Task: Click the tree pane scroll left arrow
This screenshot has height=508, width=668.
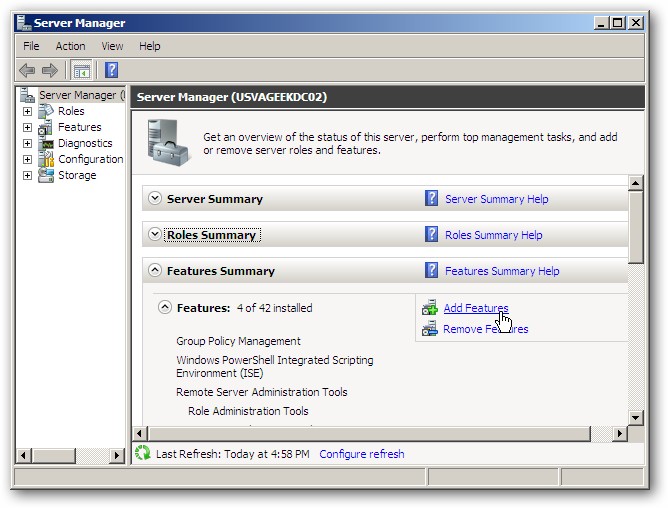Action: click(x=24, y=456)
